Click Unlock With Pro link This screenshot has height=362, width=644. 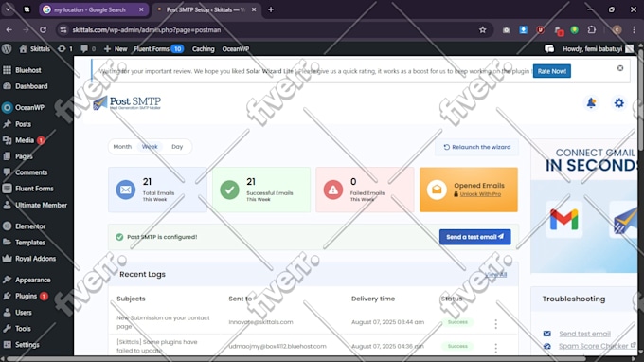pos(480,194)
